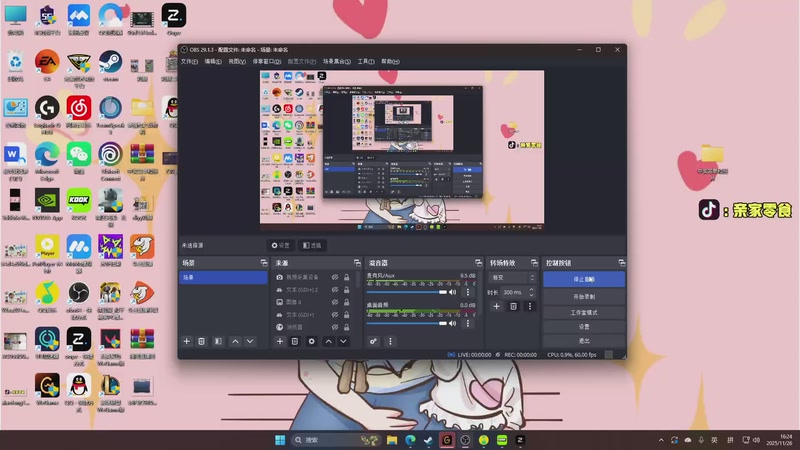Add a new scene with the plus icon in 场景 panel
The image size is (800, 450).
(187, 341)
